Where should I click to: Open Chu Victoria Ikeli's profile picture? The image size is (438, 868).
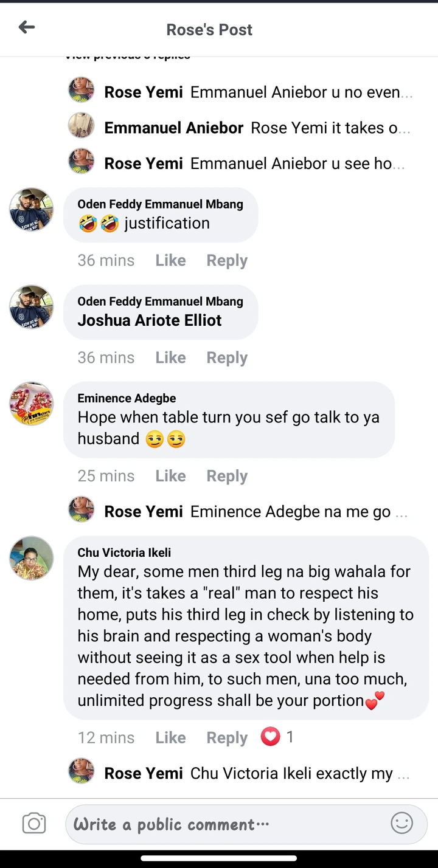(x=32, y=558)
